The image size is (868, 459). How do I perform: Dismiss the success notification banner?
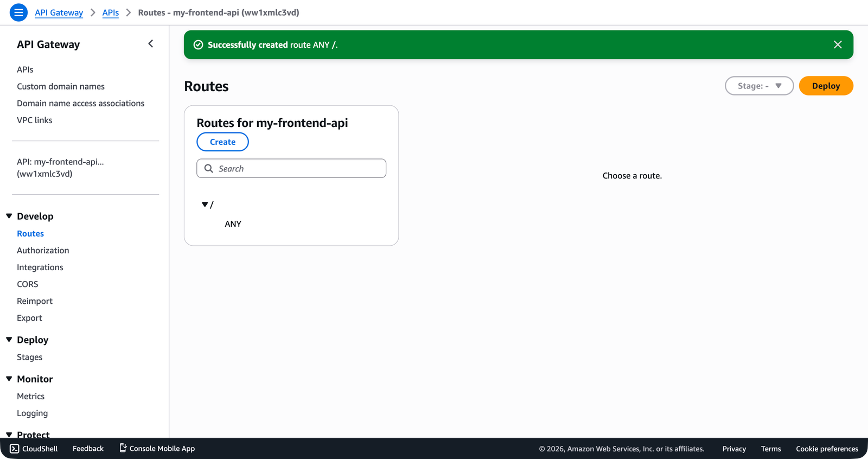click(838, 44)
